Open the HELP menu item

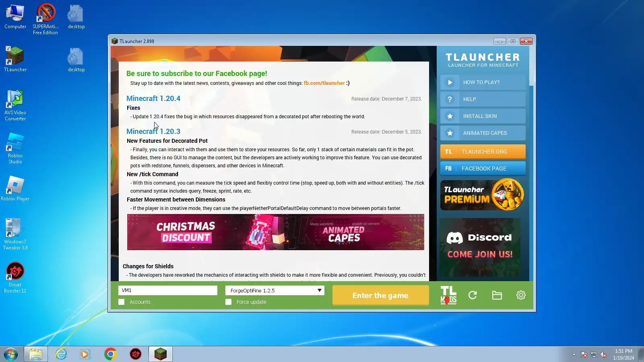click(x=483, y=99)
